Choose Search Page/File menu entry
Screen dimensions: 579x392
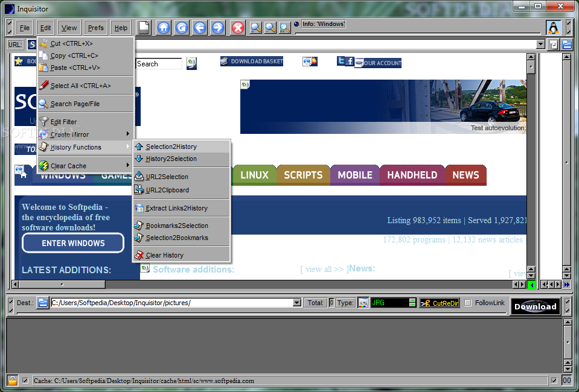[x=85, y=104]
